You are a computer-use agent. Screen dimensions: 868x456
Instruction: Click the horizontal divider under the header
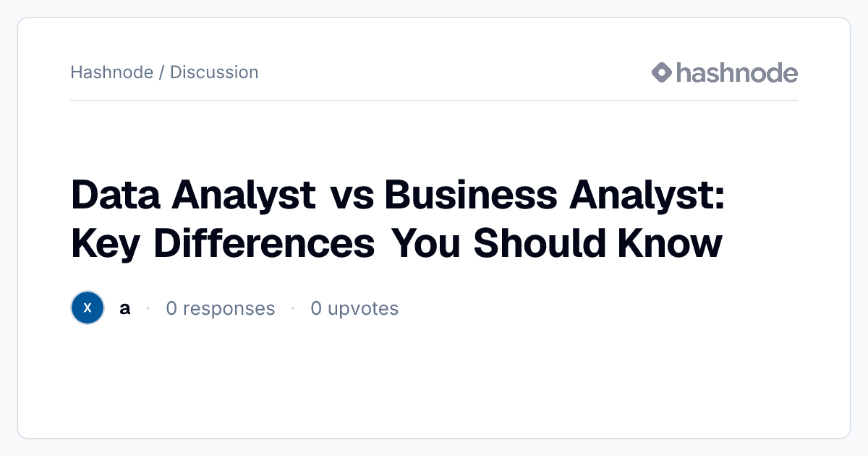tap(434, 100)
